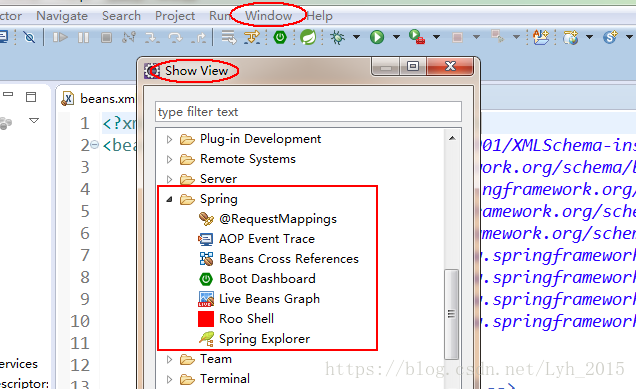Click the Open Type wizard icon
This screenshot has width=636, height=389.
[541, 37]
